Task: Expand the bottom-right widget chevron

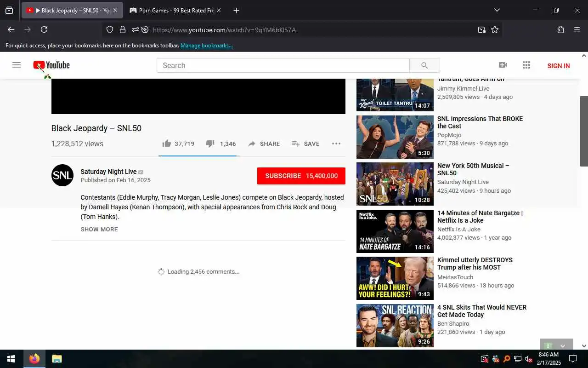Action: pyautogui.click(x=563, y=345)
